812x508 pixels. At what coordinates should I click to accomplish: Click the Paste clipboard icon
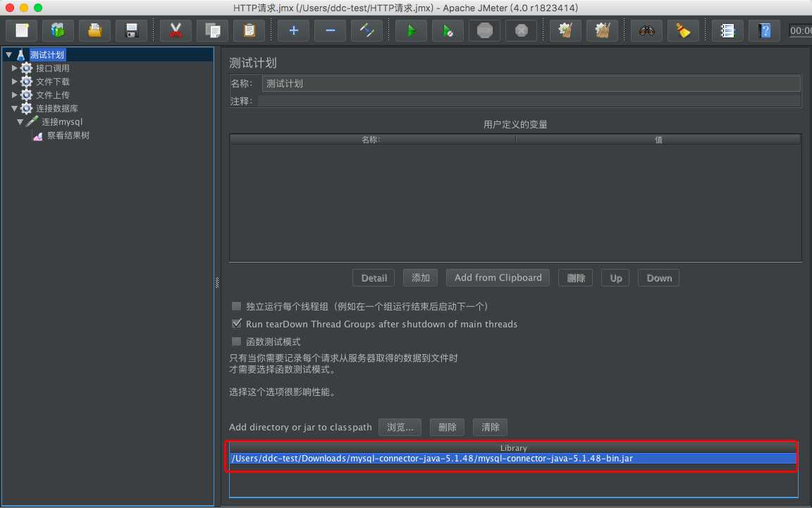pos(249,30)
